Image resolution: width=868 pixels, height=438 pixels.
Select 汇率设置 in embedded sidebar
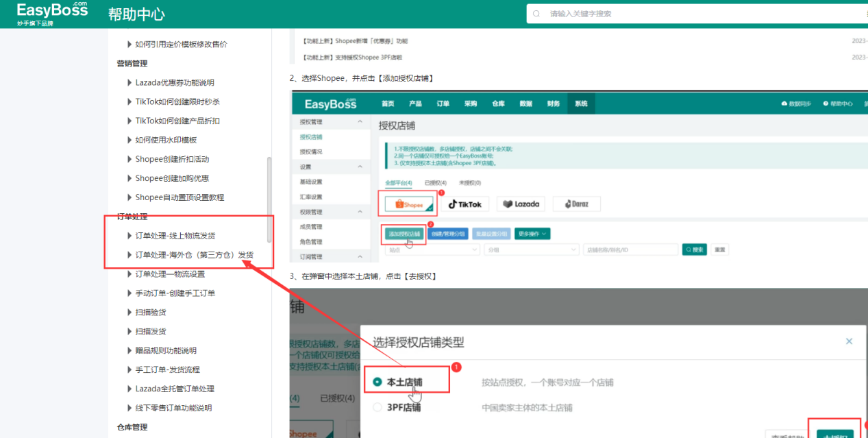(311, 197)
